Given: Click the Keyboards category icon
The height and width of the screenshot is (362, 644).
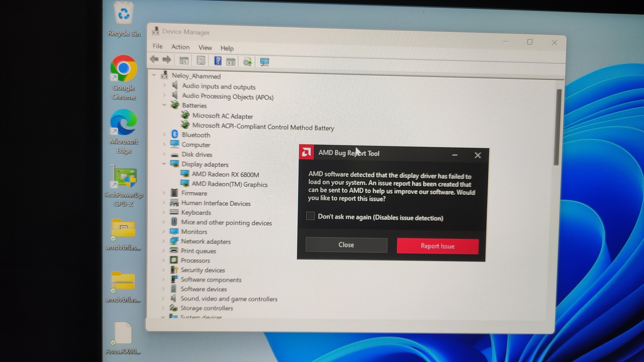Looking at the screenshot, I should tap(174, 212).
